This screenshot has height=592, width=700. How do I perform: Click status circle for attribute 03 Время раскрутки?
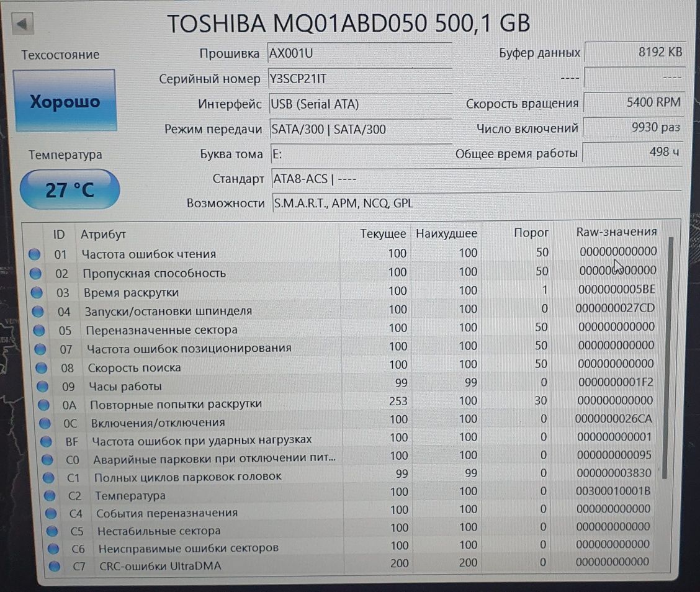(37, 292)
